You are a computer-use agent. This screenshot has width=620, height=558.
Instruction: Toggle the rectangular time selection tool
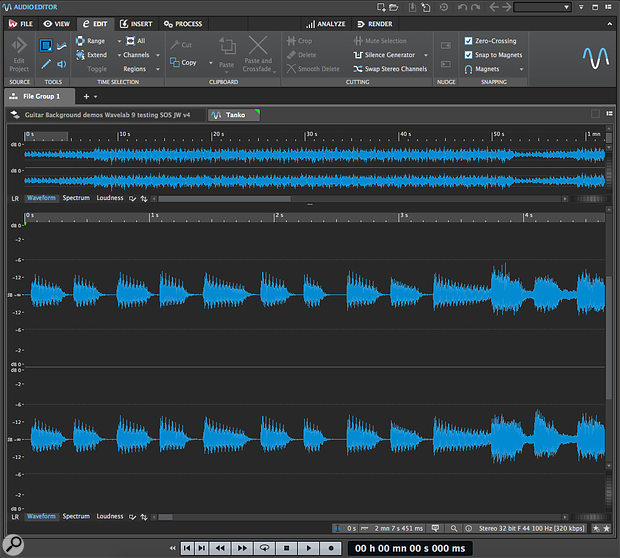click(46, 45)
